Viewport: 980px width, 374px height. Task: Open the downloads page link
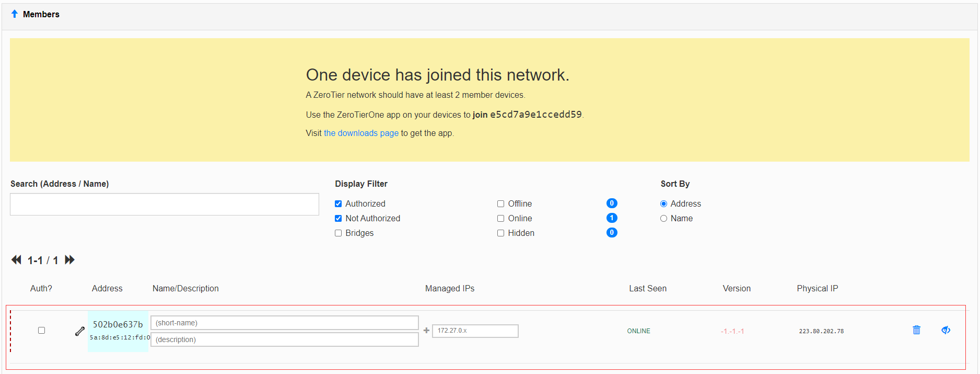coord(361,133)
